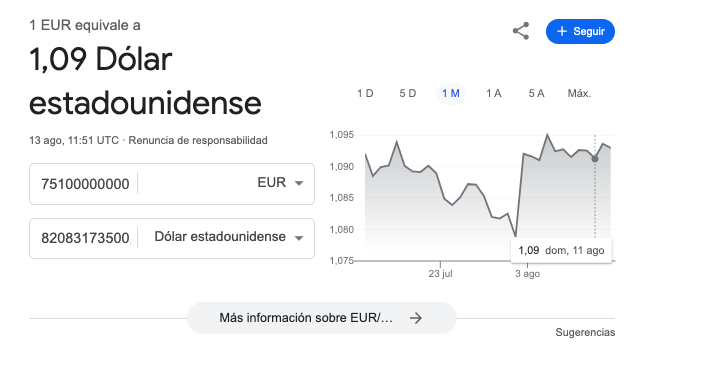
Task: Click the plus icon in Seguir button
Action: [562, 31]
